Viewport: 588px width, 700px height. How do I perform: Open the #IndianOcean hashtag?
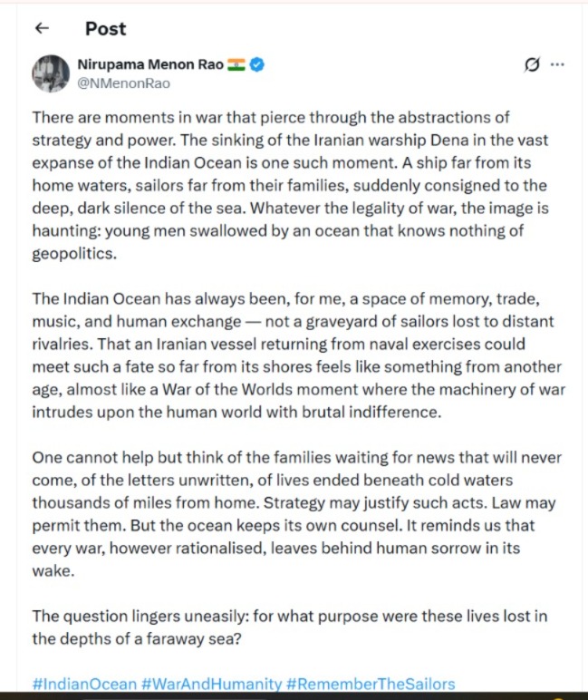84,684
